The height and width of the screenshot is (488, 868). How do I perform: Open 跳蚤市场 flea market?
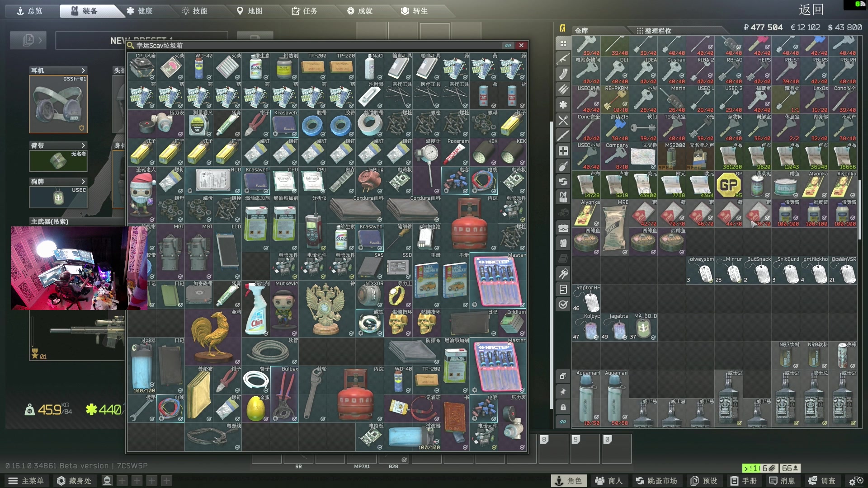656,481
